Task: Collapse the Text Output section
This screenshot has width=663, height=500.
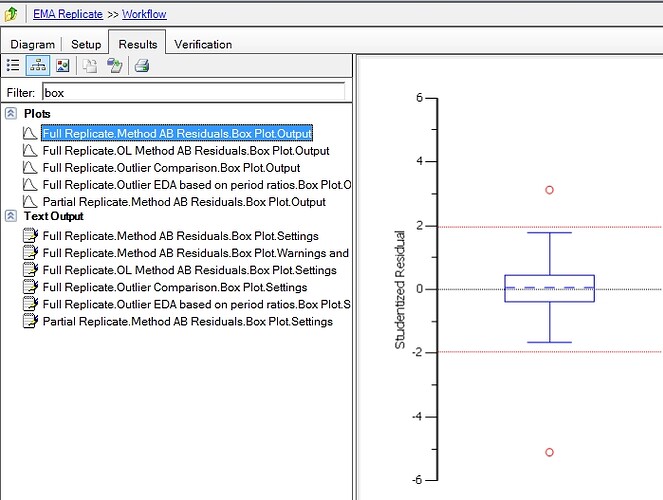Action: (11, 216)
